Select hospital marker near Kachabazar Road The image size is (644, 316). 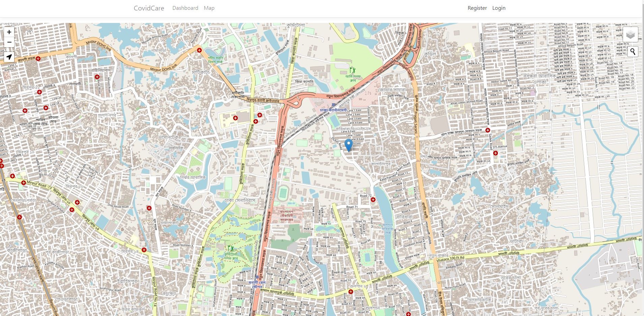coord(25,111)
